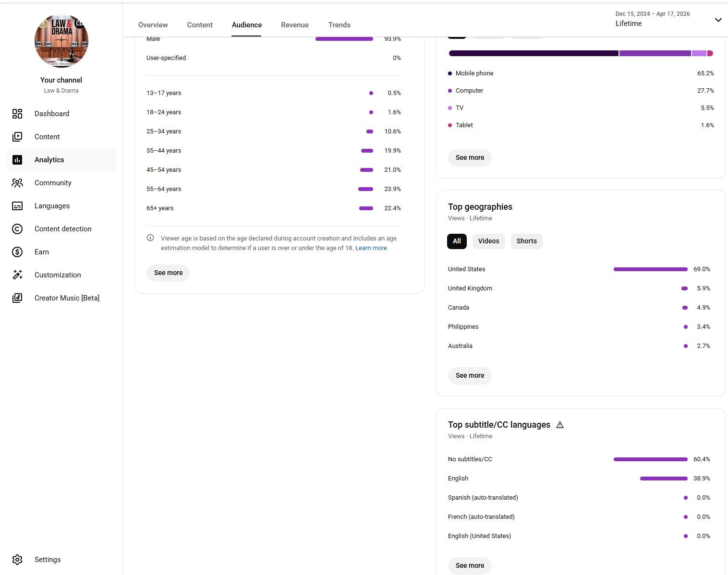Viewport: 728px width, 575px height.
Task: Click the Customization magic wand icon
Action: 17,275
